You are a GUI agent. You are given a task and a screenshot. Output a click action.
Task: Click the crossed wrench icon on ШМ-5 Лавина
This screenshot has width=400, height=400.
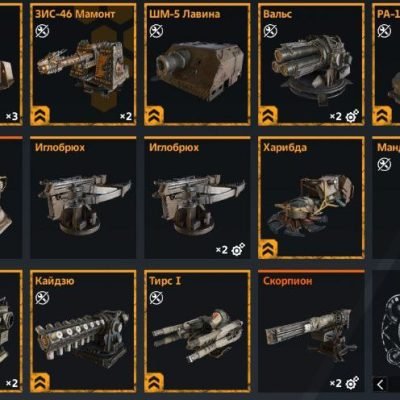click(156, 31)
